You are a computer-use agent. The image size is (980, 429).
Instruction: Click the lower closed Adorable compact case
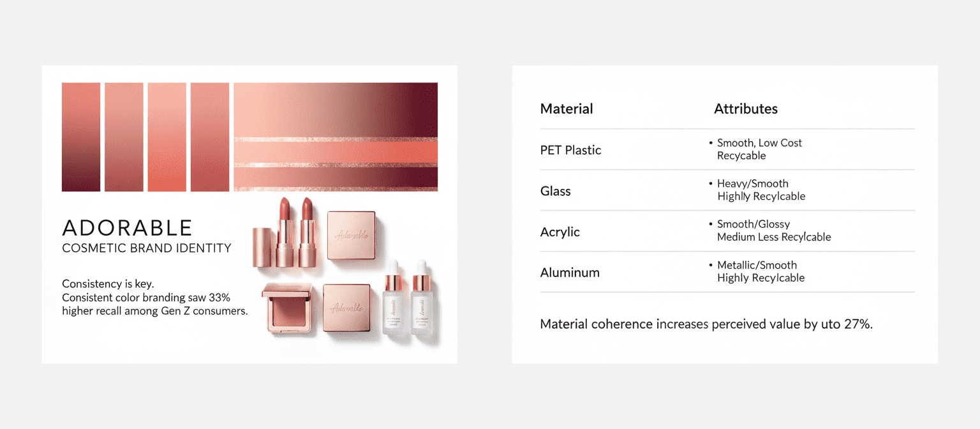[346, 308]
